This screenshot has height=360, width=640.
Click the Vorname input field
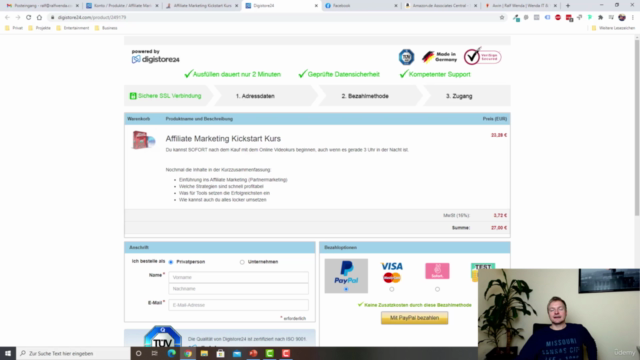click(x=238, y=277)
